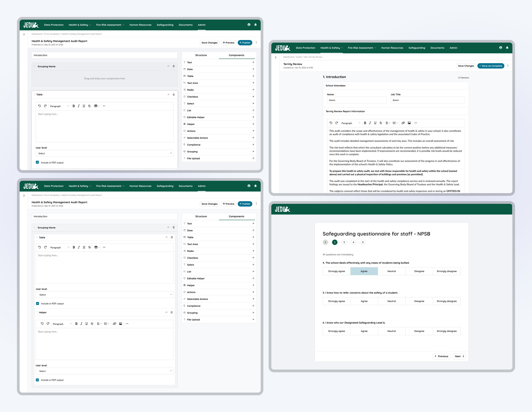Click Next button in questionnaire
This screenshot has width=532, height=412.
pyautogui.click(x=459, y=356)
